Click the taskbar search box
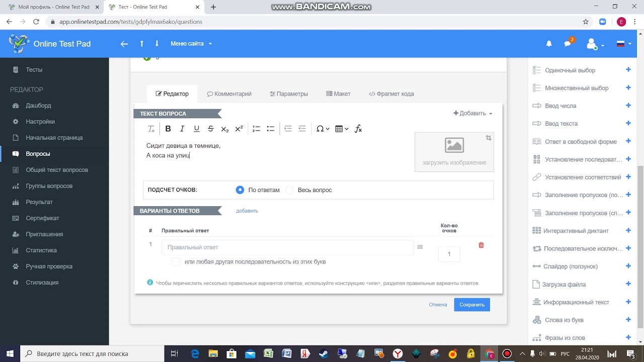Screen dimensions: 644x362 [x=92, y=353]
